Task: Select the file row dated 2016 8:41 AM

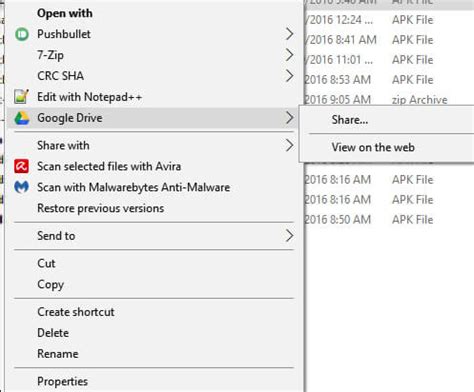Action: click(389, 40)
